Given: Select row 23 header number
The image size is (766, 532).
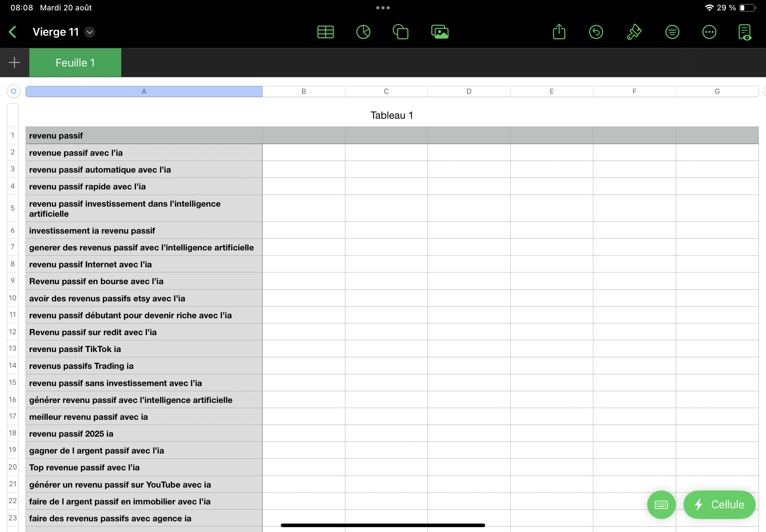Looking at the screenshot, I should click(13, 518).
